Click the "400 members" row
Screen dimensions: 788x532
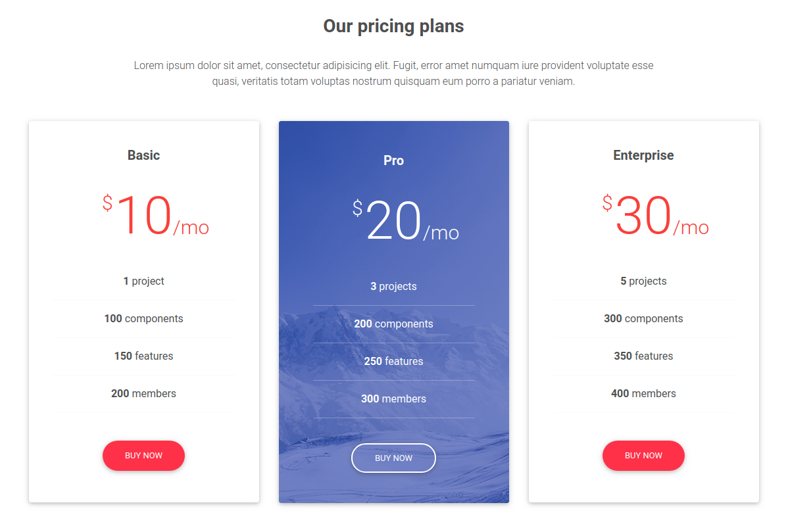pyautogui.click(x=643, y=393)
